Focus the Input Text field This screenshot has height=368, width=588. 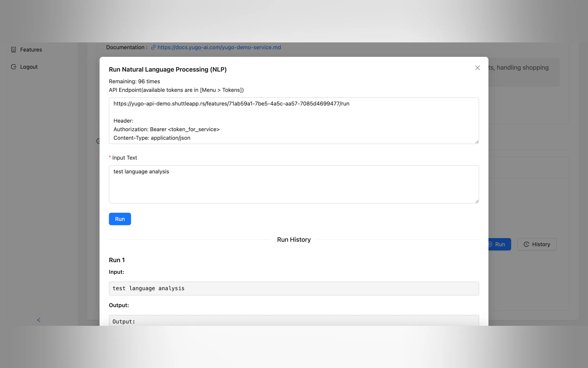coord(294,184)
